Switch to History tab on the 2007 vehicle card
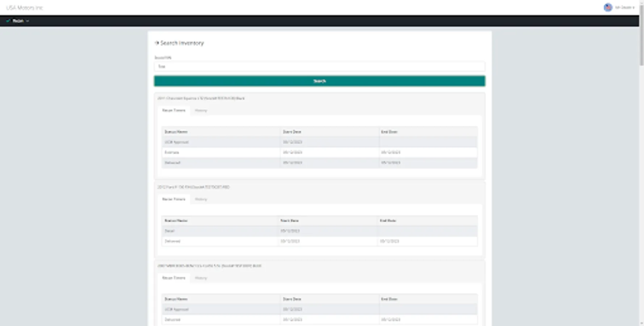The height and width of the screenshot is (326, 644). 201,278
